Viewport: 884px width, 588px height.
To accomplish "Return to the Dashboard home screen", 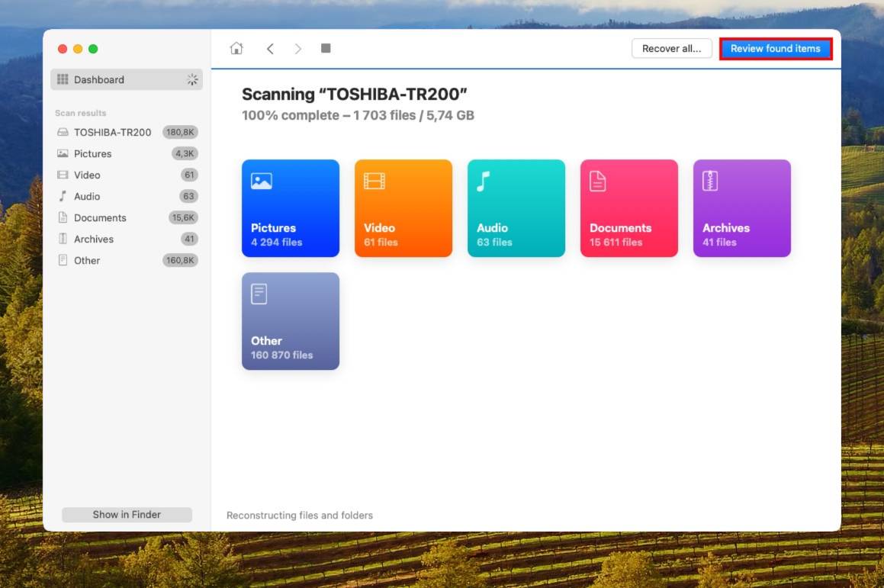I will [x=236, y=47].
